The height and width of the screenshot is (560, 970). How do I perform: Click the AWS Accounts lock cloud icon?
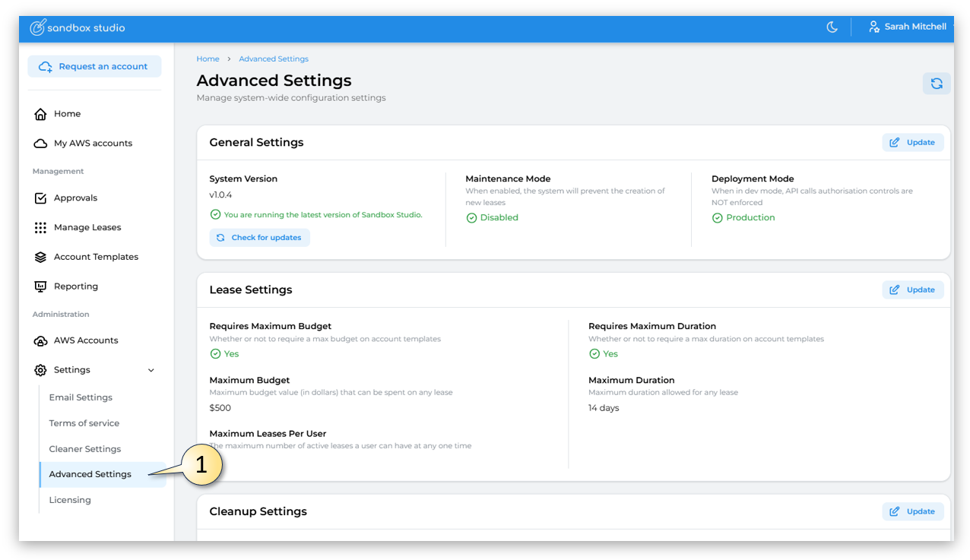[x=41, y=341]
